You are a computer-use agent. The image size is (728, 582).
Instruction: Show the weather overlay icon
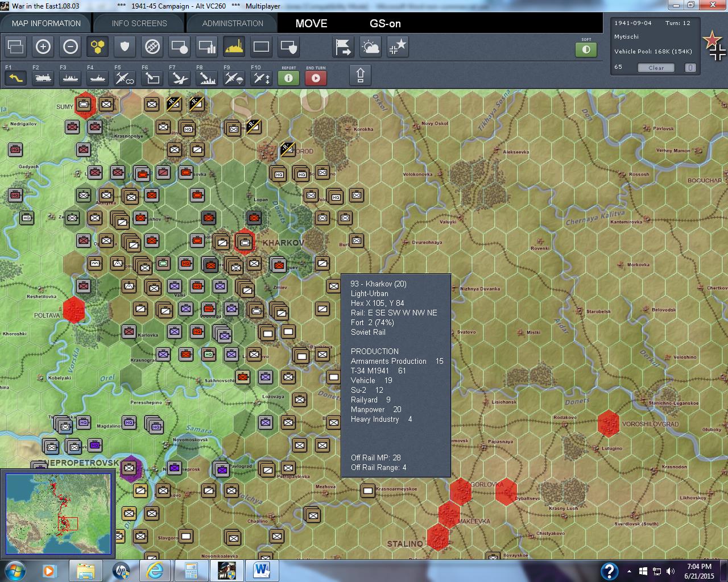pos(371,47)
